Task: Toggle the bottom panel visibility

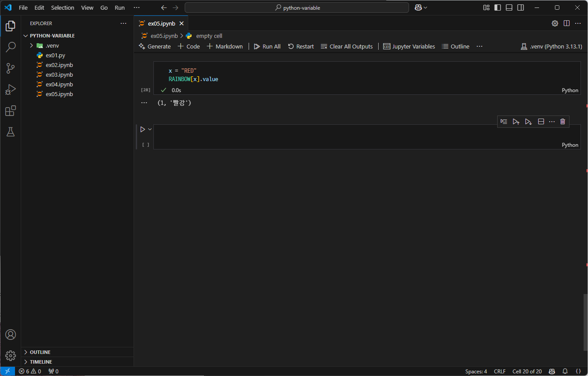Action: coord(509,7)
